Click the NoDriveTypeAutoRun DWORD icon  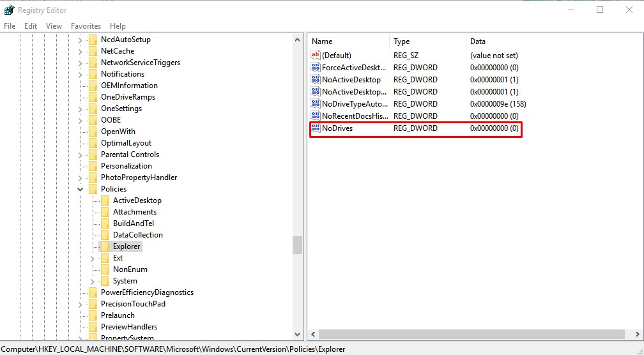click(x=316, y=104)
